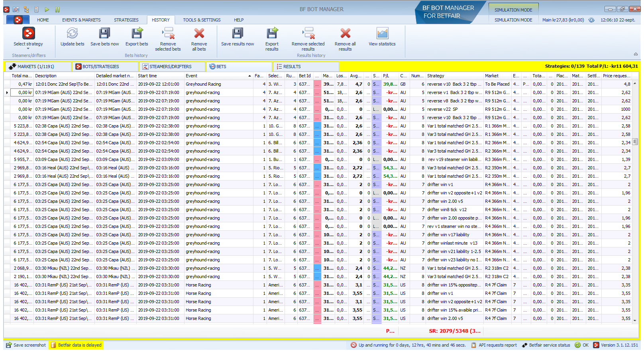Select drifter win 15% oppositep row
The image size is (644, 353).
click(x=318, y=285)
